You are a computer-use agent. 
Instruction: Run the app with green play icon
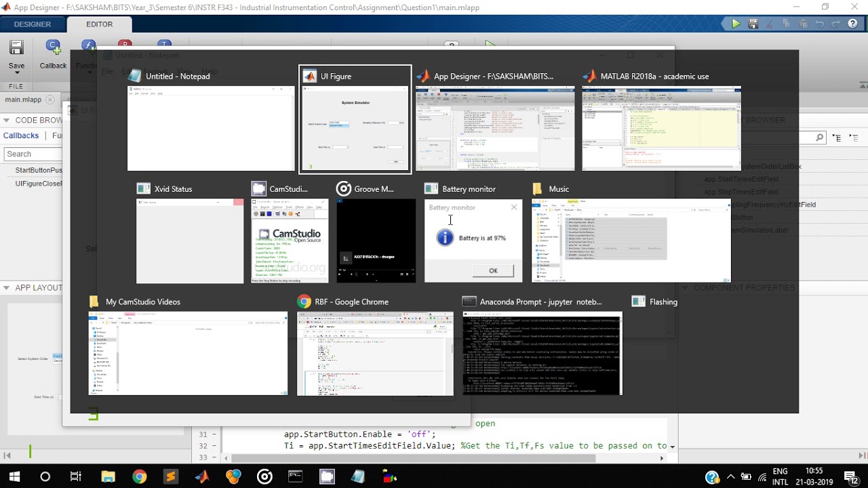736,24
